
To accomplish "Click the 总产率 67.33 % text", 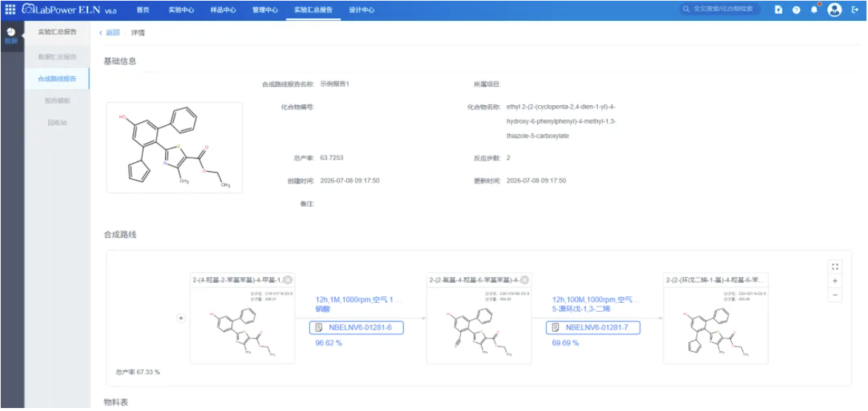I will [138, 372].
